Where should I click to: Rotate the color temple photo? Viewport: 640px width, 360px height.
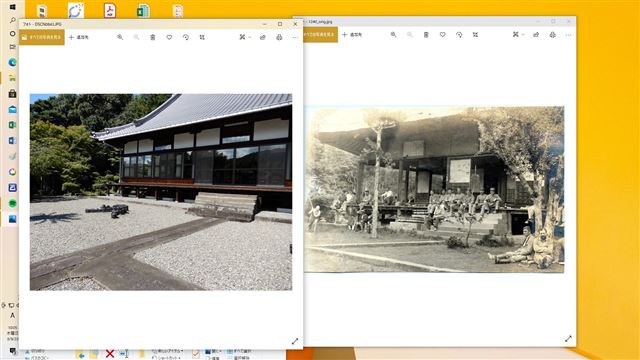(186, 37)
